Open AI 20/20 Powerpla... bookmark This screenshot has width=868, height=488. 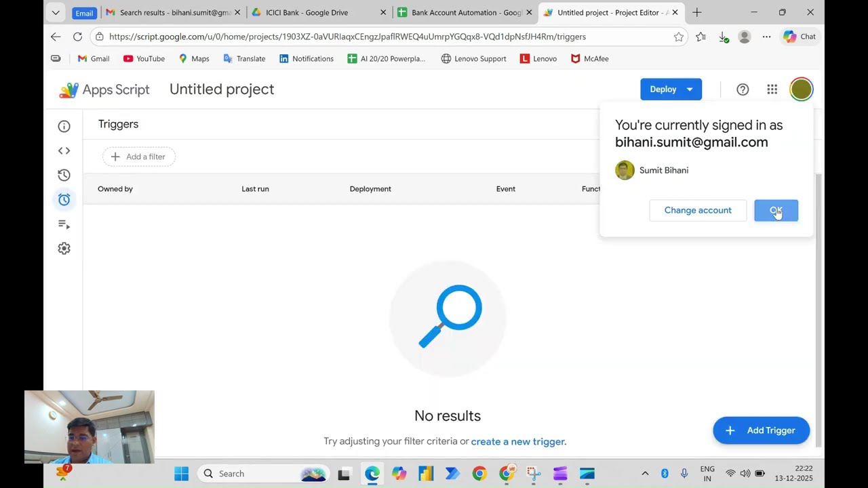[x=387, y=59]
